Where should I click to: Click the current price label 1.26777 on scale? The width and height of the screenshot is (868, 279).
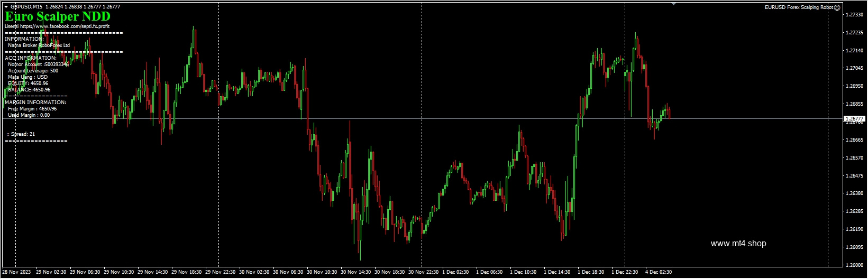tap(855, 119)
